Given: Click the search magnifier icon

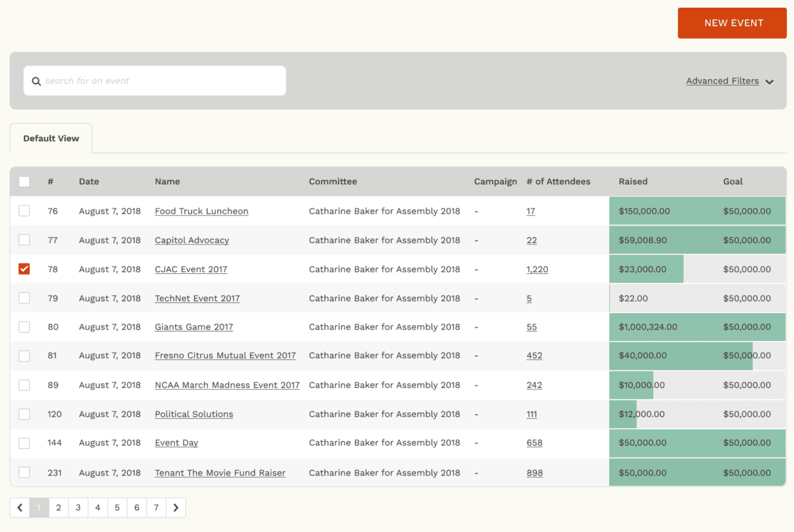Looking at the screenshot, I should click(x=36, y=81).
